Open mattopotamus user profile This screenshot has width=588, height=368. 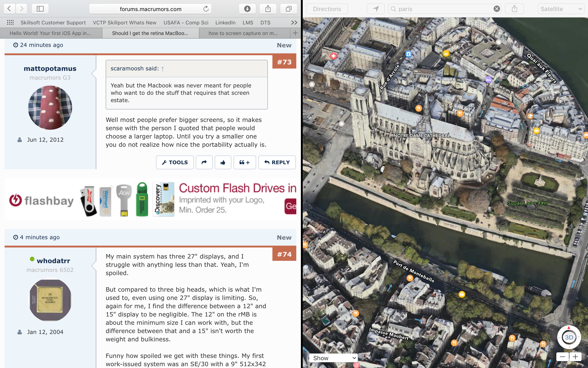[x=50, y=68]
